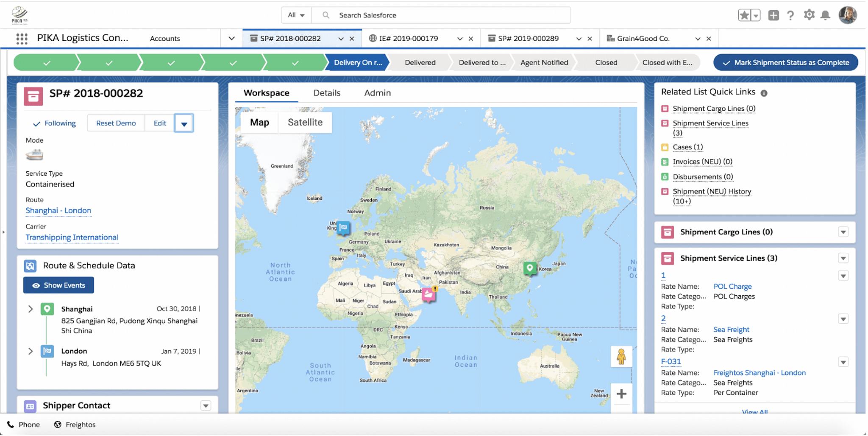The height and width of the screenshot is (436, 868).
Task: Click the Route & Schedule Data icon
Action: coord(30,266)
